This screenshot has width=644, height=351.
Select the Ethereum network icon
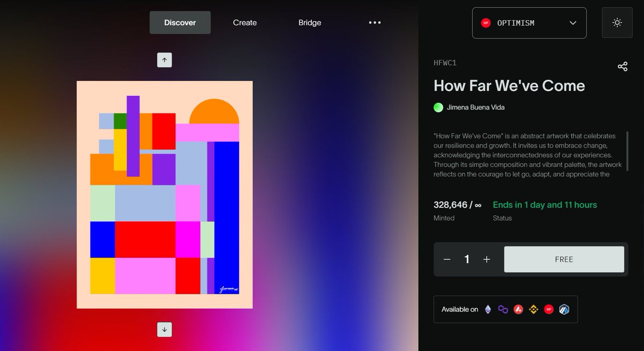click(x=488, y=310)
